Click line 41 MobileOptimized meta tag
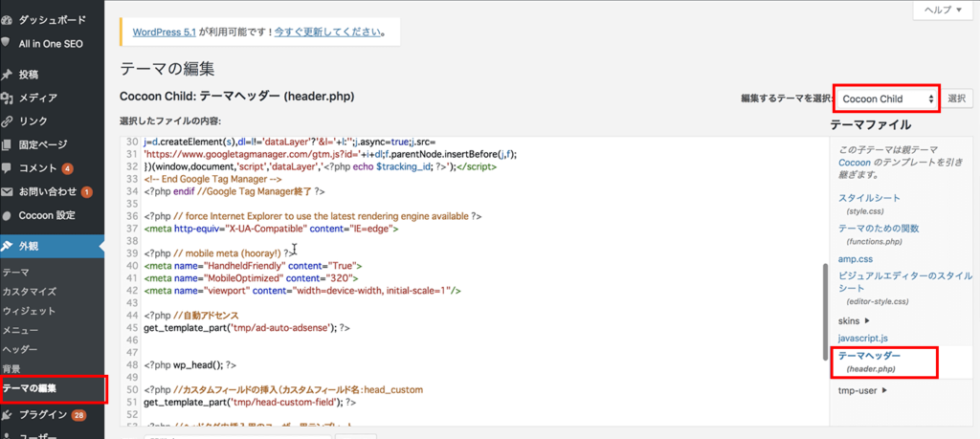This screenshot has height=439, width=980. pos(251,278)
